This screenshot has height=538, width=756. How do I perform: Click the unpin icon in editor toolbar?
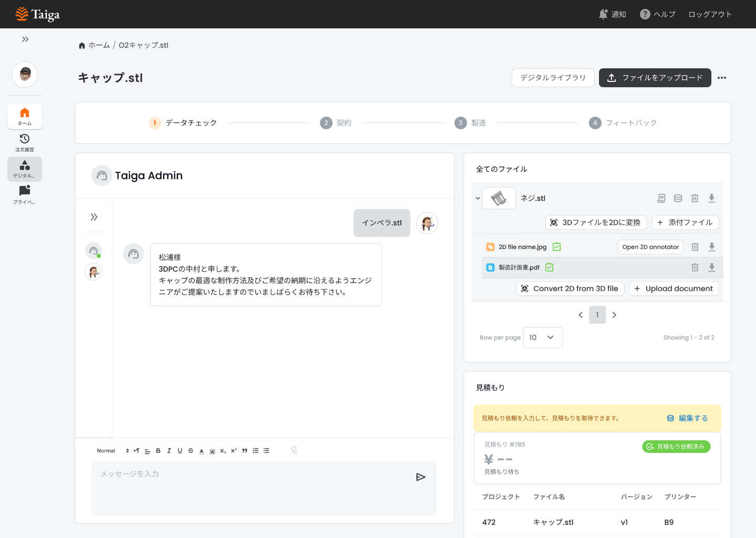point(294,450)
